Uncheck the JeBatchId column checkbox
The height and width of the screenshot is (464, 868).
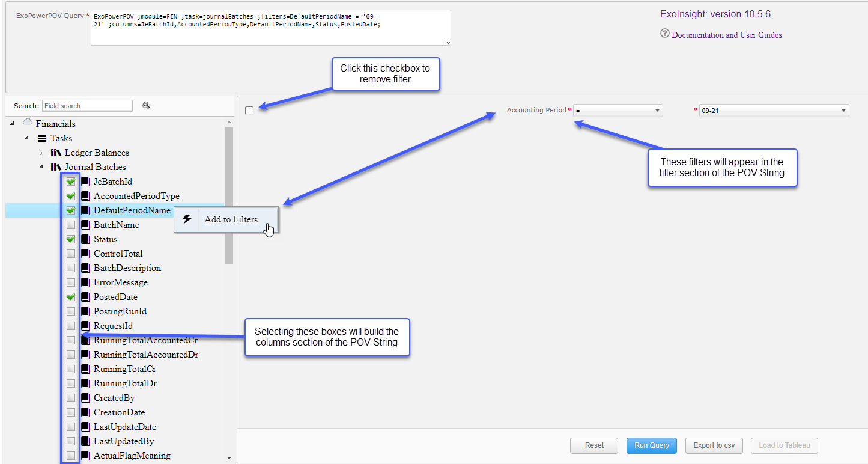tap(70, 181)
